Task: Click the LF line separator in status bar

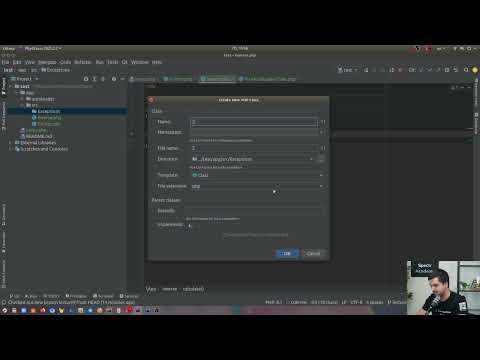Action: point(344,302)
